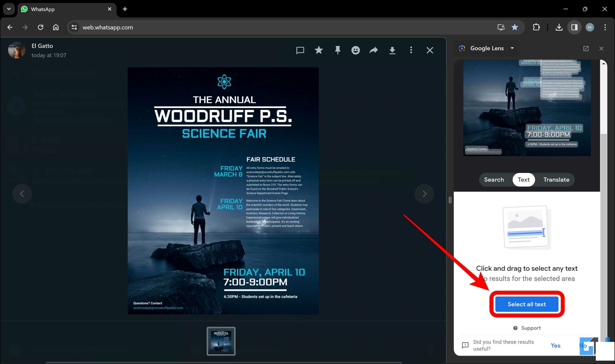
Task: Click the WhatsApp new chat/caption icon
Action: point(301,50)
